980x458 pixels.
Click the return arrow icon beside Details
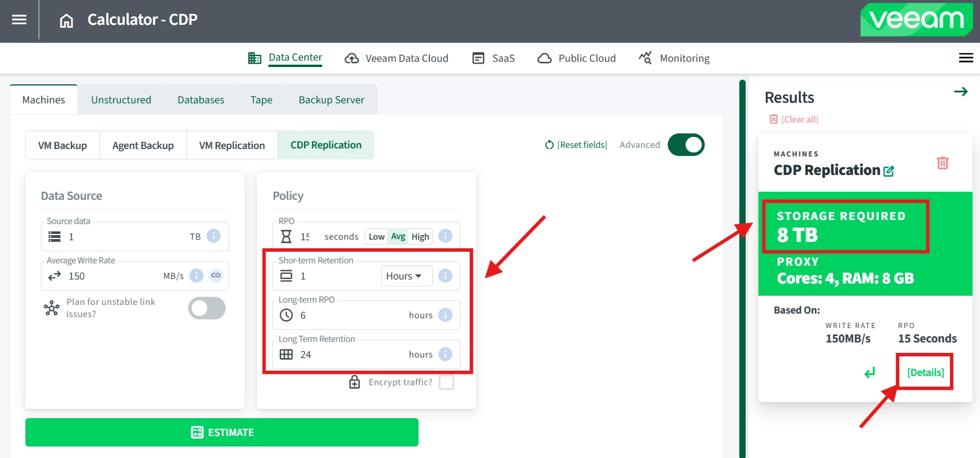870,373
